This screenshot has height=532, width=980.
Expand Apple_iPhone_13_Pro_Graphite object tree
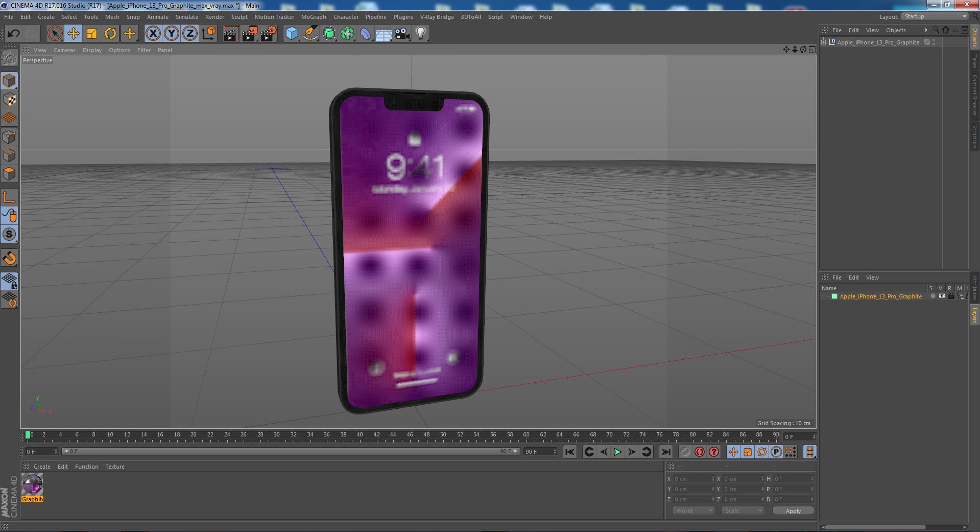(x=823, y=42)
